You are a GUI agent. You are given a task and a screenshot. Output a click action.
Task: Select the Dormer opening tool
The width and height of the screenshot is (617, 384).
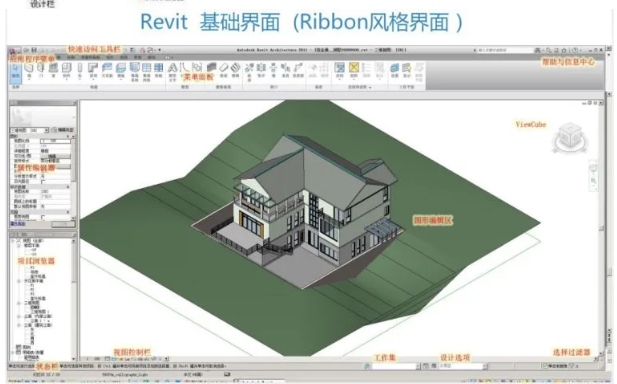pos(298,71)
